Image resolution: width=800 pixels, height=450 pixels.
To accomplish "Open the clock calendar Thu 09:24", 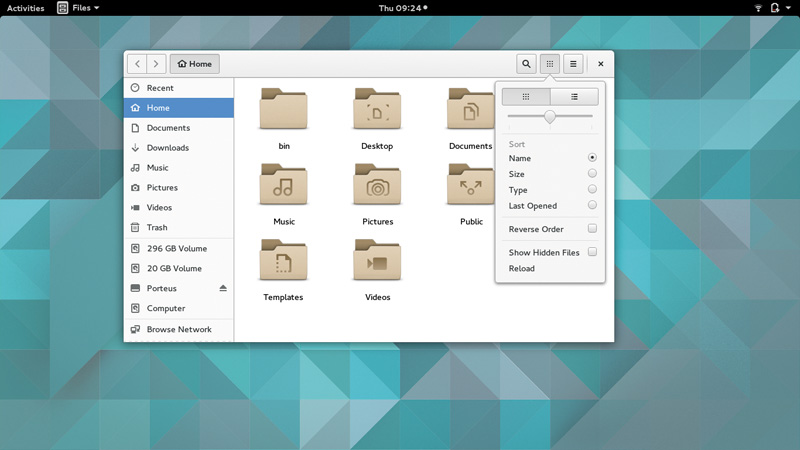I will 403,8.
